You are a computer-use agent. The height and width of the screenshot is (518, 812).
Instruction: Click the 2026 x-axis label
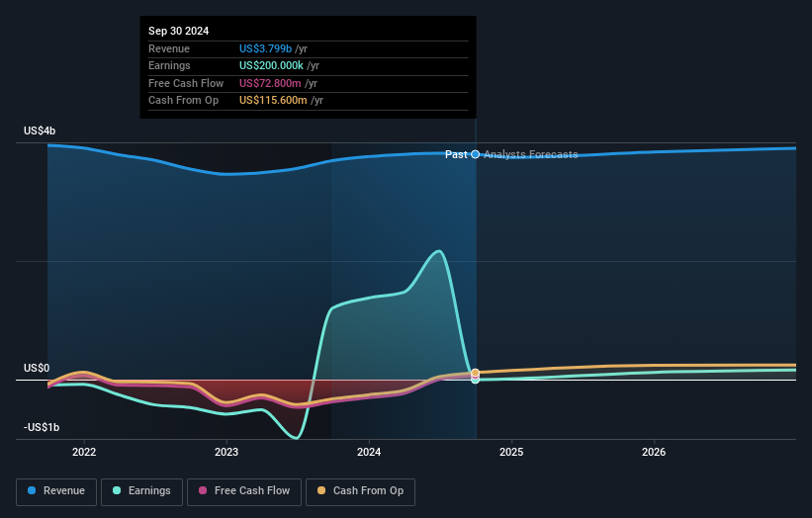(x=654, y=452)
